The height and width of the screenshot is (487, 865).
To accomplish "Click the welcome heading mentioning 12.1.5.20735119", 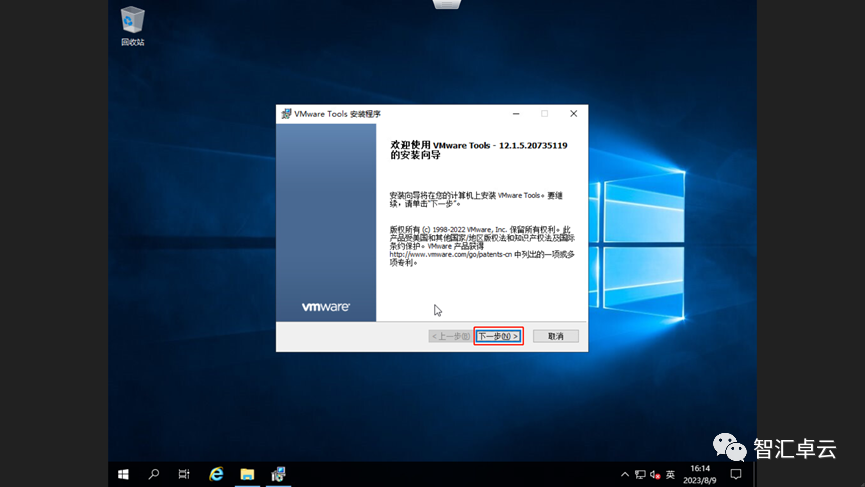I will pyautogui.click(x=479, y=150).
